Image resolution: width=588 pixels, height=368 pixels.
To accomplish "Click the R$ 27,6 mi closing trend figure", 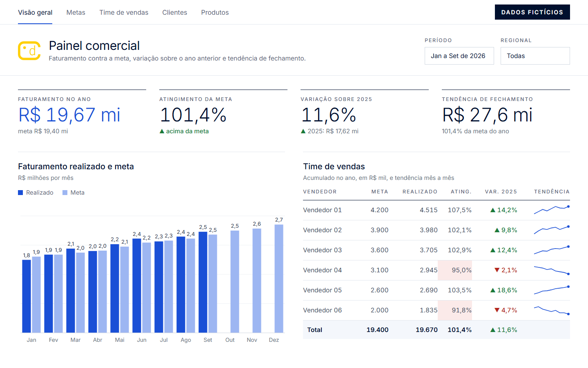I will coord(487,115).
